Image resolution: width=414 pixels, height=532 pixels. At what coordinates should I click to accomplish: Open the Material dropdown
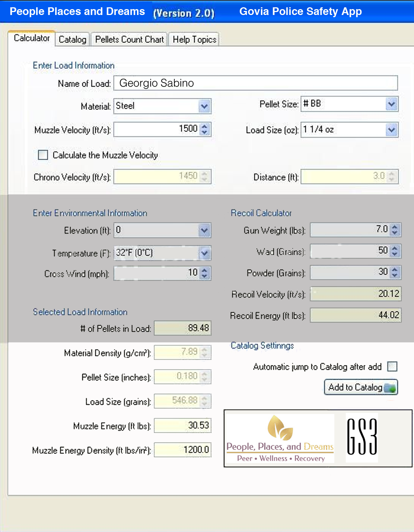click(x=204, y=106)
